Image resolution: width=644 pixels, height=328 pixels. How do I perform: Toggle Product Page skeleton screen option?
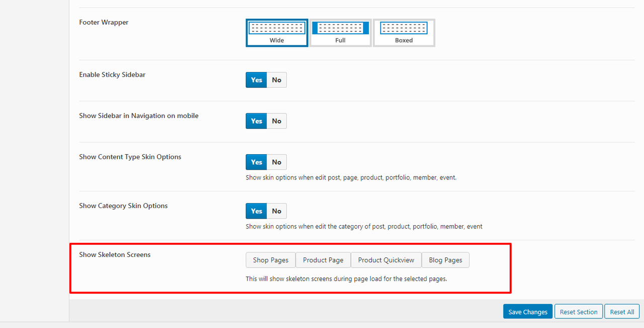tap(323, 260)
